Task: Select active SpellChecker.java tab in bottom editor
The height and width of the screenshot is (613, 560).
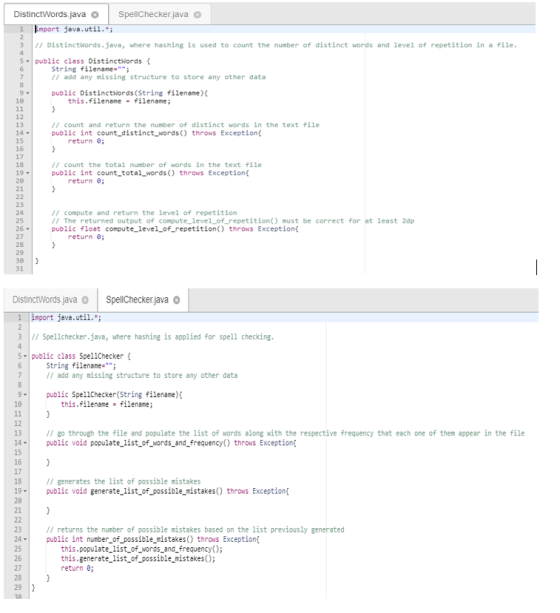Action: (137, 300)
